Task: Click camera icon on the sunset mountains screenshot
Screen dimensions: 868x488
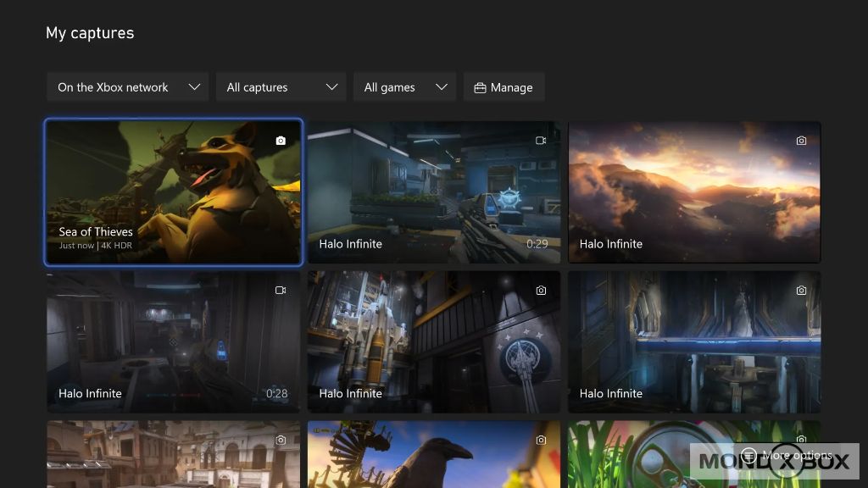Action: (x=801, y=141)
